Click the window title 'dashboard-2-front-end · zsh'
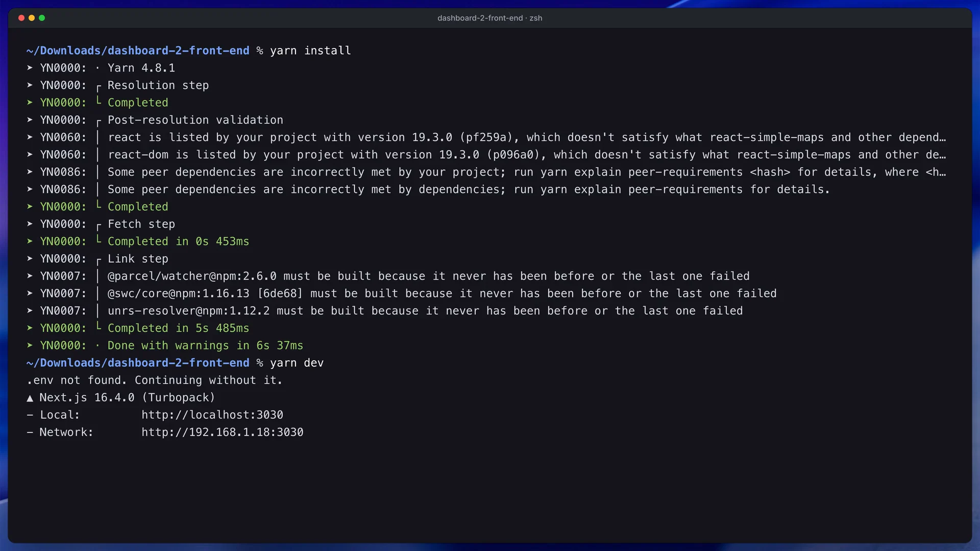Image resolution: width=980 pixels, height=551 pixels. (x=489, y=18)
